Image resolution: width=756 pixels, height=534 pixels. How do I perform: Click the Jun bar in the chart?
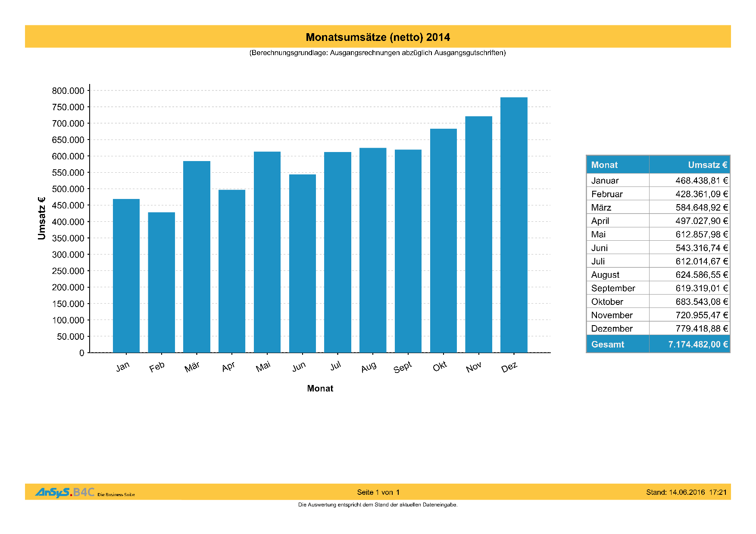[x=302, y=263]
